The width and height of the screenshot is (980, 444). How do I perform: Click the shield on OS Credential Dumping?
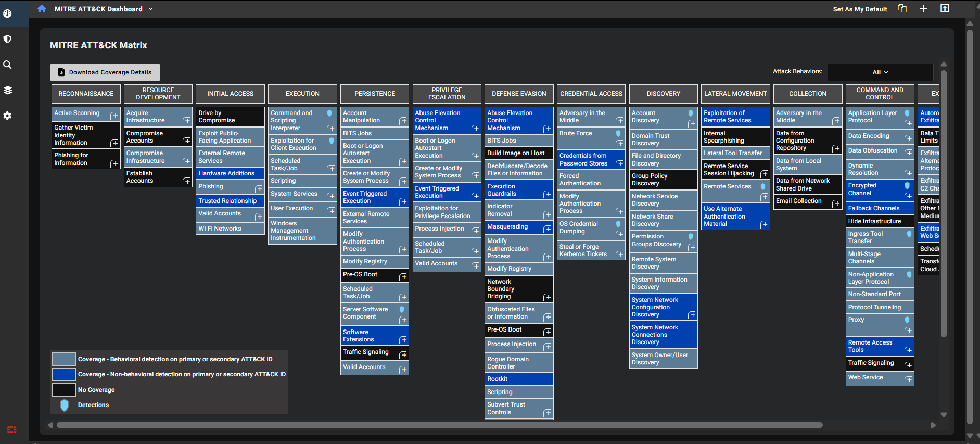click(618, 224)
